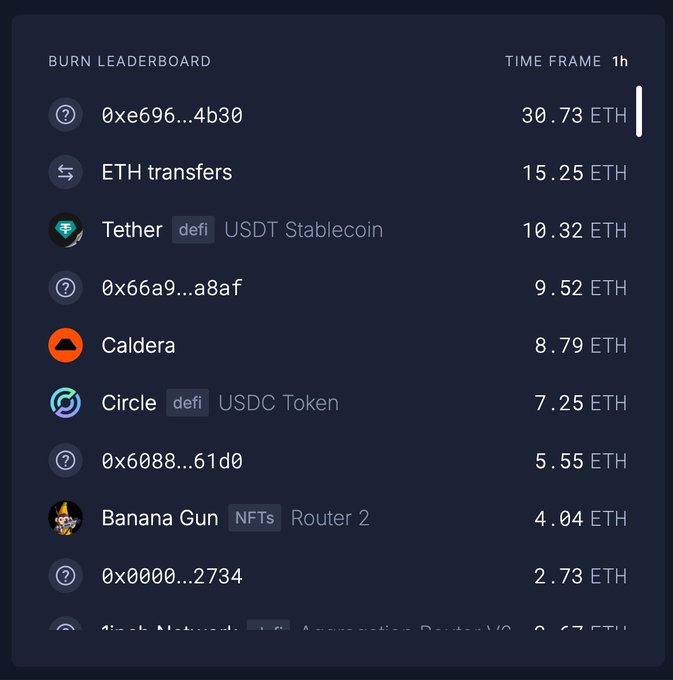
Task: Open the 0xe696...4b30 address link
Action: coord(172,115)
